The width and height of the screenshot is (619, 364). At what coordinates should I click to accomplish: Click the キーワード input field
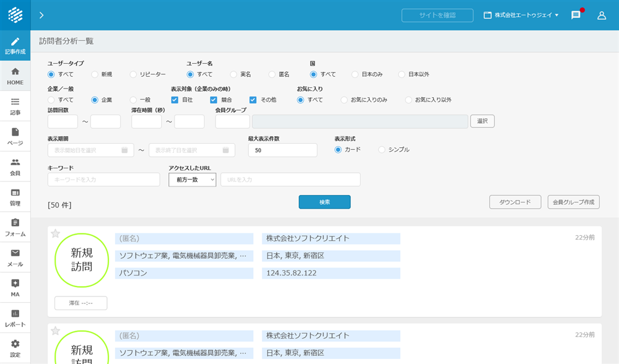[104, 180]
